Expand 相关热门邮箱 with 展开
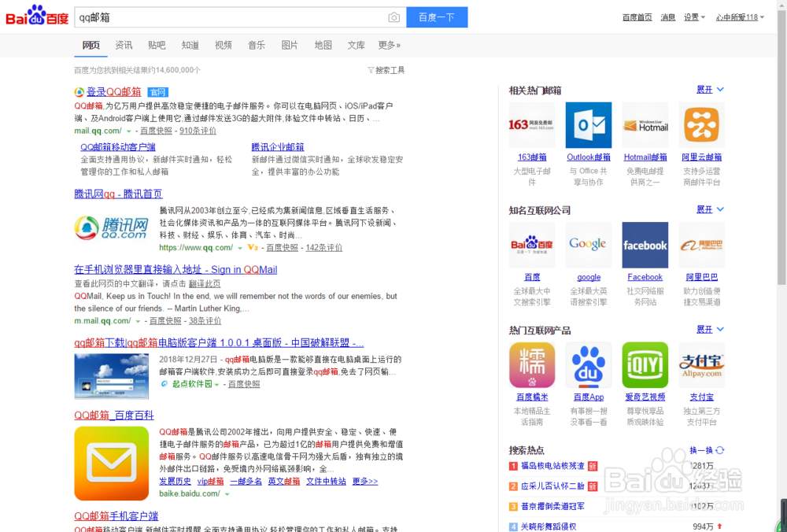 (x=710, y=90)
